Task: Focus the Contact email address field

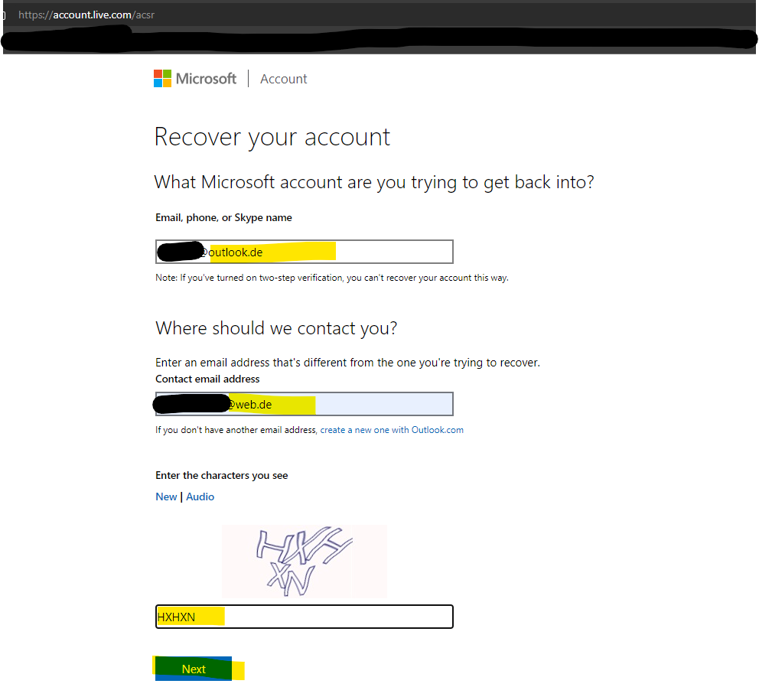Action: pos(304,404)
